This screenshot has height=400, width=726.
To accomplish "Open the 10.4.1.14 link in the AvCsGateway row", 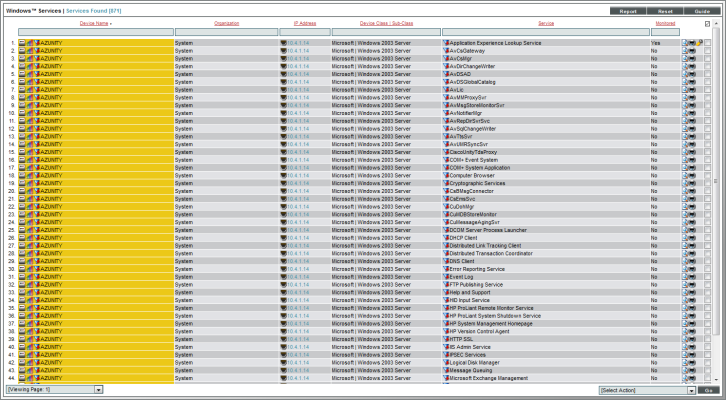I will coord(298,51).
